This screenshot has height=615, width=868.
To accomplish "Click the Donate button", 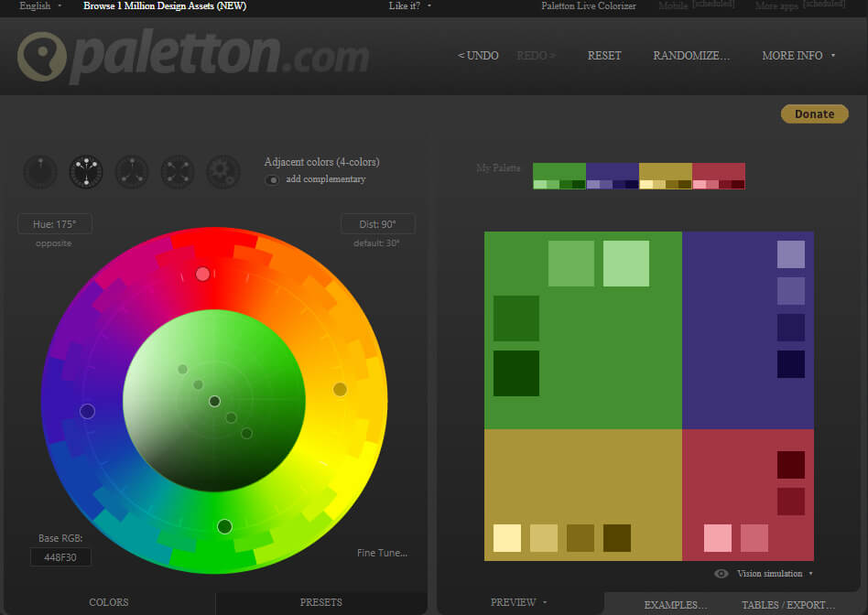I will coord(813,113).
